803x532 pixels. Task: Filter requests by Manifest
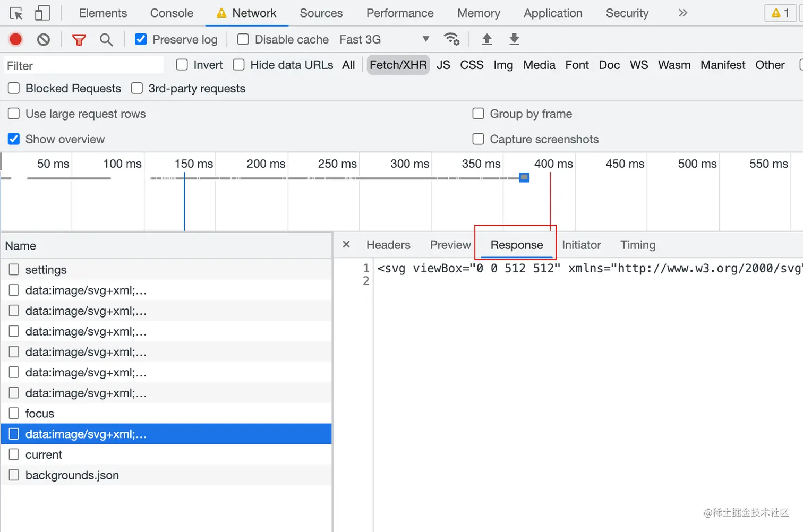point(723,65)
